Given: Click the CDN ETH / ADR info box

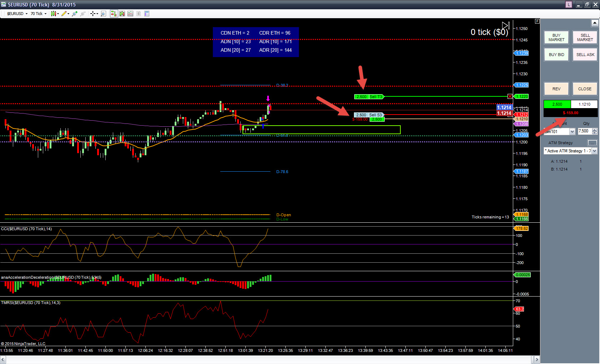Looking at the screenshot, I should [256, 42].
